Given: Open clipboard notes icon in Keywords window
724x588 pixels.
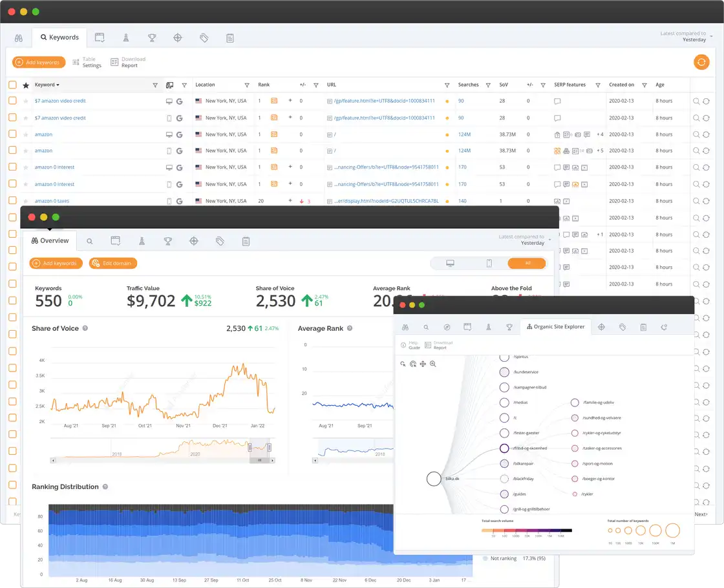Looking at the screenshot, I should tap(230, 38).
